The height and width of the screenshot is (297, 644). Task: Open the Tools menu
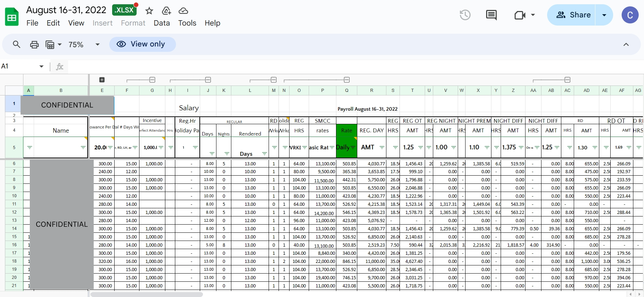(x=187, y=23)
